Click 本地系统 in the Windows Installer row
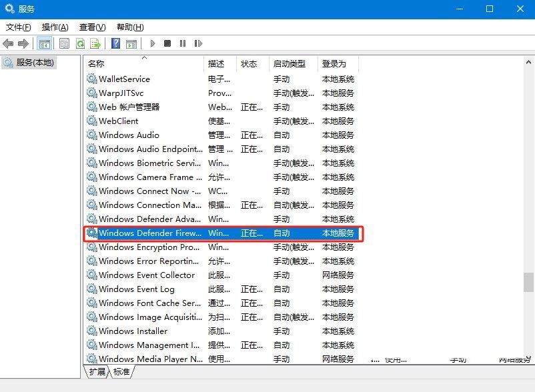The height and width of the screenshot is (392, 535). click(x=338, y=331)
